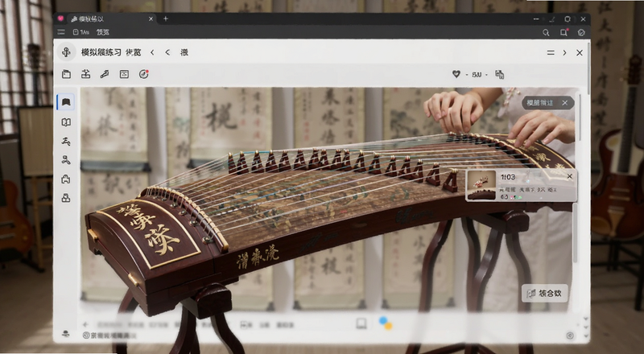The height and width of the screenshot is (354, 644).
Task: Open a new tab with the plus button
Action: pyautogui.click(x=166, y=19)
